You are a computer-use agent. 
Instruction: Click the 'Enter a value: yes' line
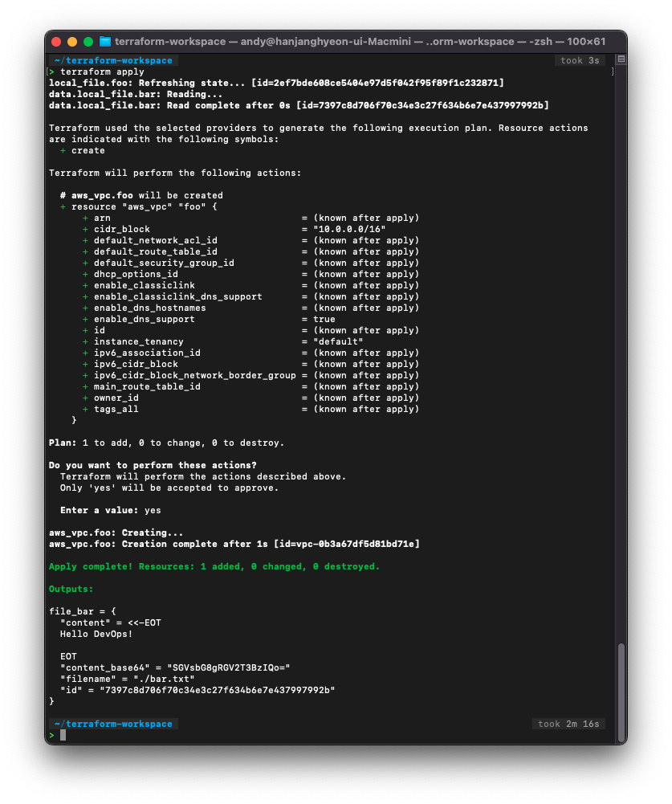[111, 511]
